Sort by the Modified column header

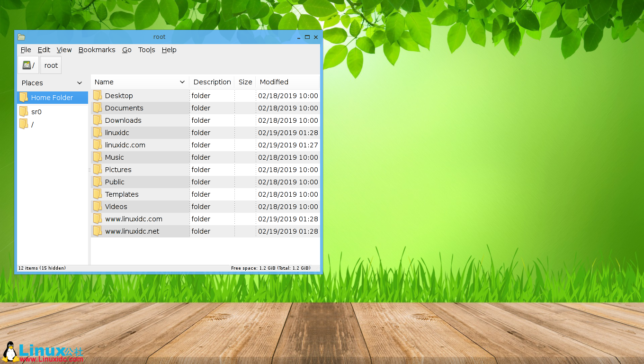(x=287, y=82)
